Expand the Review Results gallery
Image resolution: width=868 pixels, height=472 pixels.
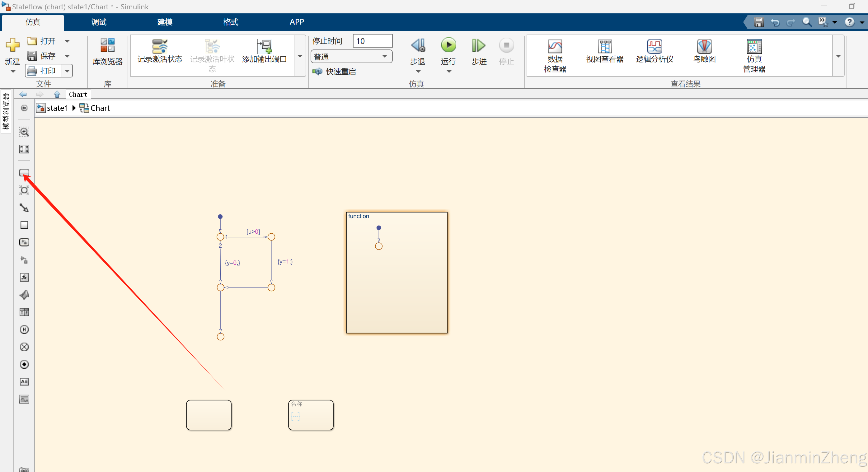(838, 56)
